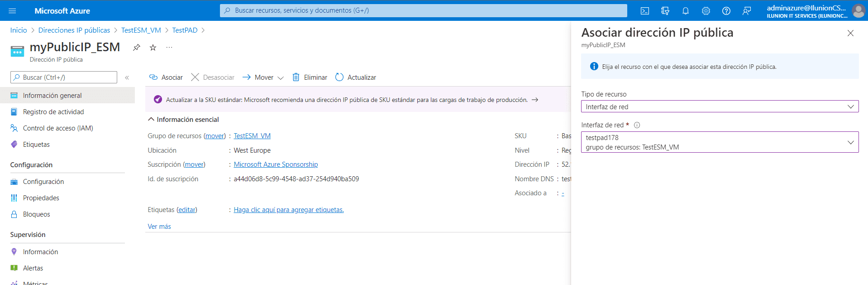Click the Microsoft Azure logo text

coord(62,11)
